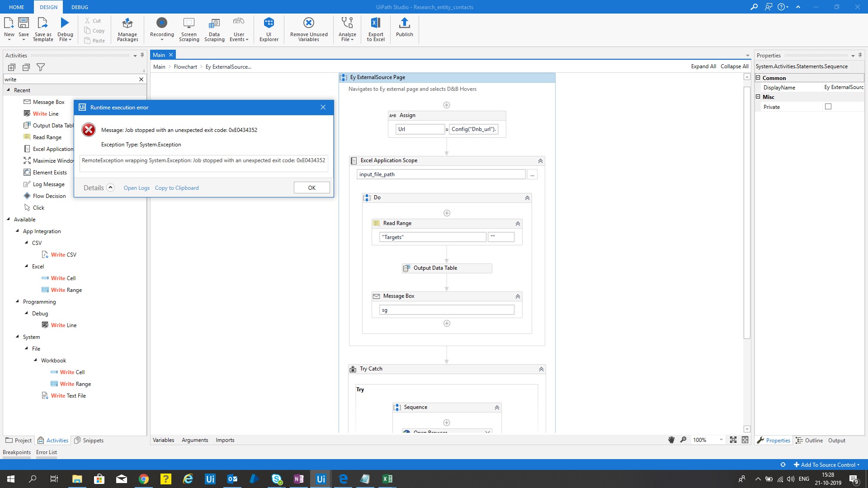
Task: Enable pan mode hand icon
Action: click(671, 440)
